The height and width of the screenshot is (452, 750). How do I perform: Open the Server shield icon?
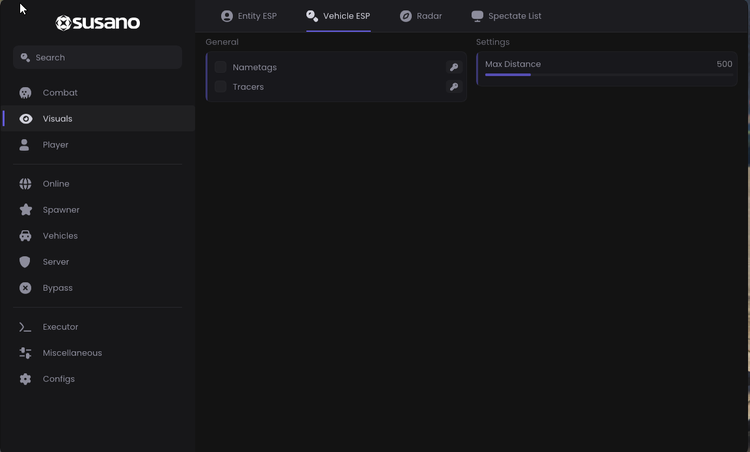coord(25,262)
